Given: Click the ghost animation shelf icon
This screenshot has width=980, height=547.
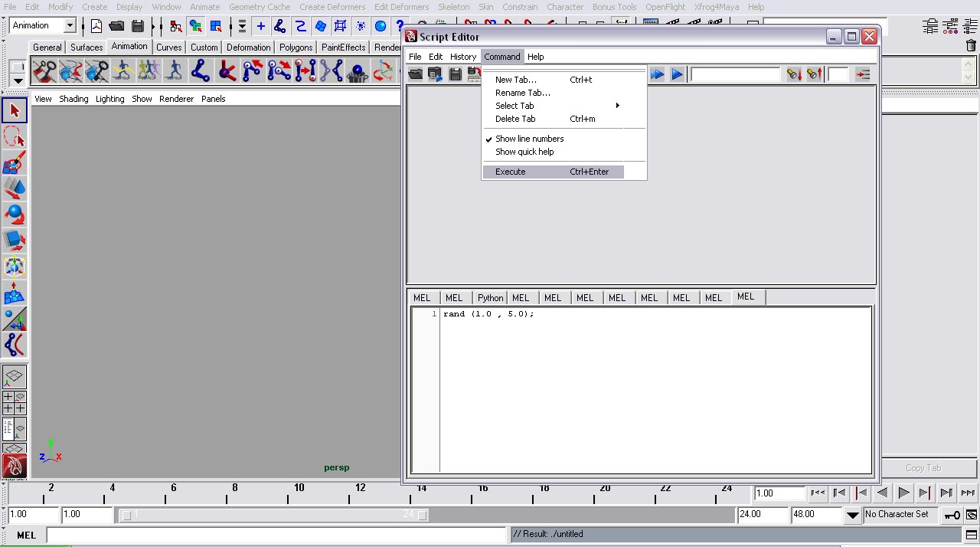Looking at the screenshot, I should pyautogui.click(x=149, y=72).
